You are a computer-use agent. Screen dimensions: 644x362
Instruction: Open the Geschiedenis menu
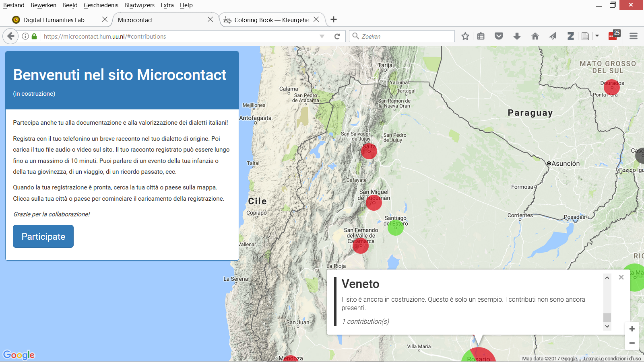pyautogui.click(x=101, y=5)
